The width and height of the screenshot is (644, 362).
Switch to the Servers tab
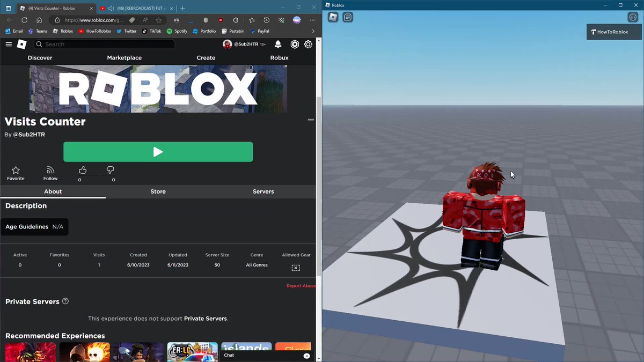(x=263, y=191)
